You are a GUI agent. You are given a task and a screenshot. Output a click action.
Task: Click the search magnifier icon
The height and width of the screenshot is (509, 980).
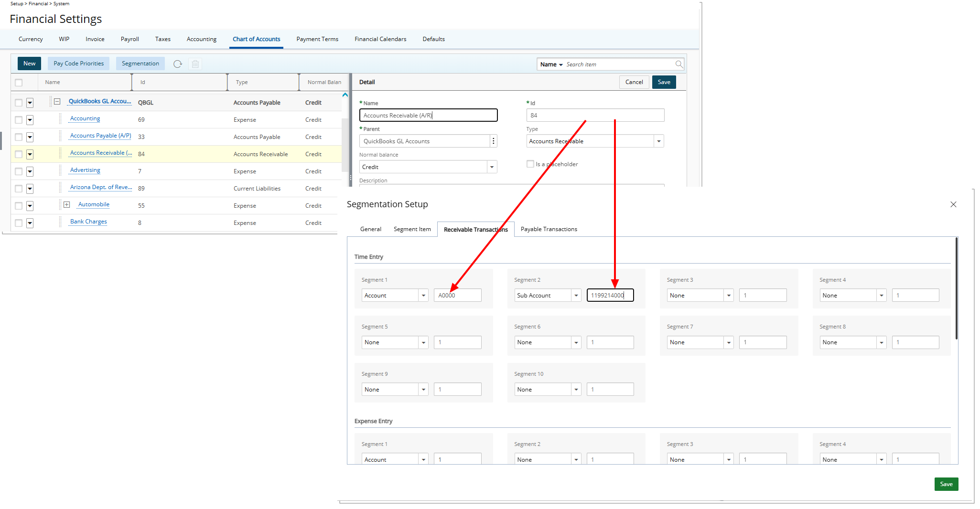678,64
